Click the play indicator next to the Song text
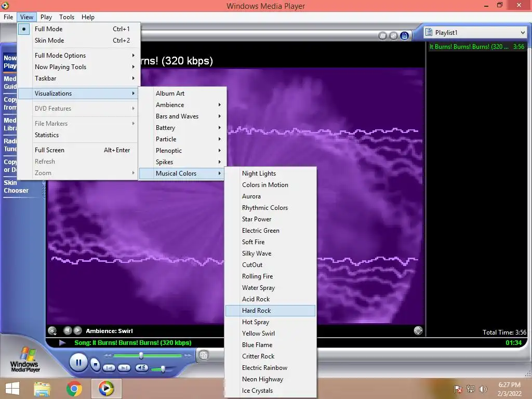 coord(62,343)
